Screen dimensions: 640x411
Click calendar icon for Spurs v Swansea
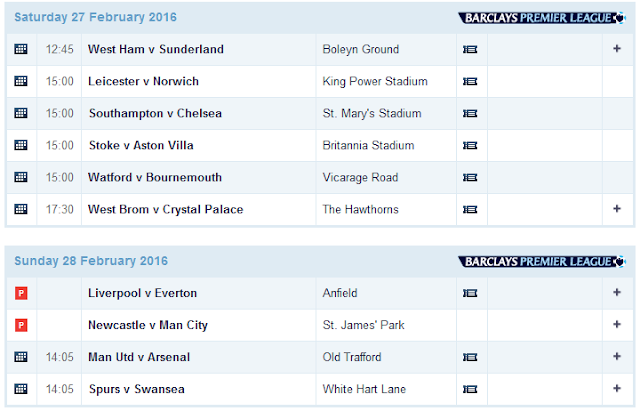pyautogui.click(x=21, y=389)
